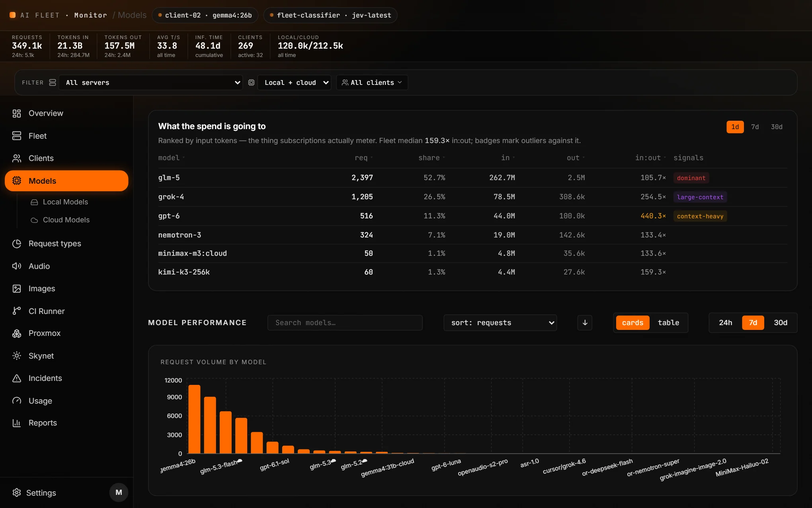
Task: Sort spend table by share column
Action: 431,158
